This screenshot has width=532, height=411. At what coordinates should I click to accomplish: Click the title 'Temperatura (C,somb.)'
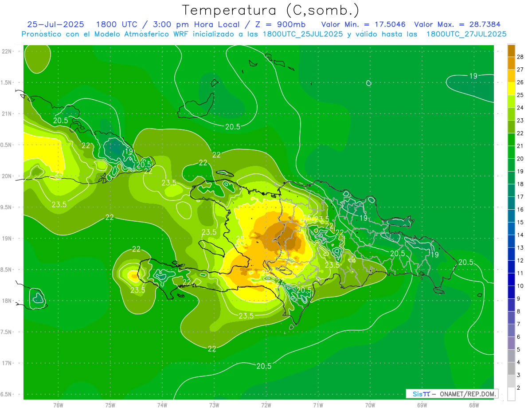point(271,10)
